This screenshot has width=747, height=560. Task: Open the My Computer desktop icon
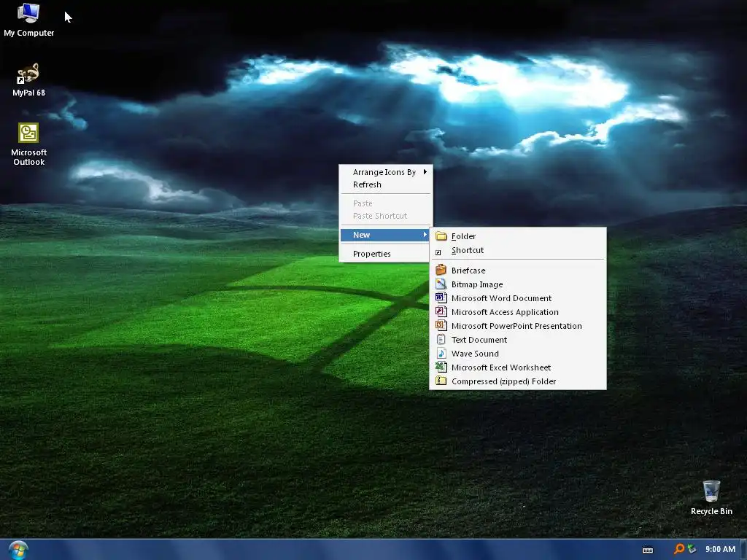(x=28, y=20)
